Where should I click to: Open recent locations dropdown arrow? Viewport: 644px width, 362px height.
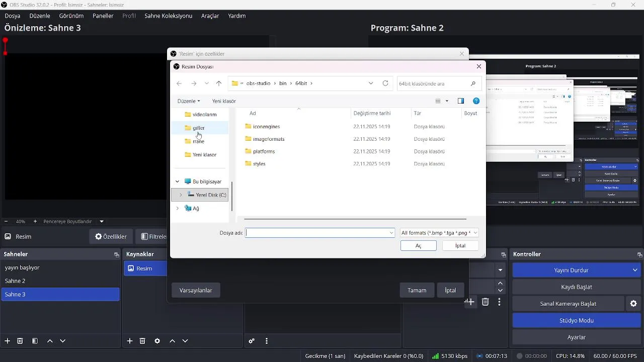click(207, 83)
